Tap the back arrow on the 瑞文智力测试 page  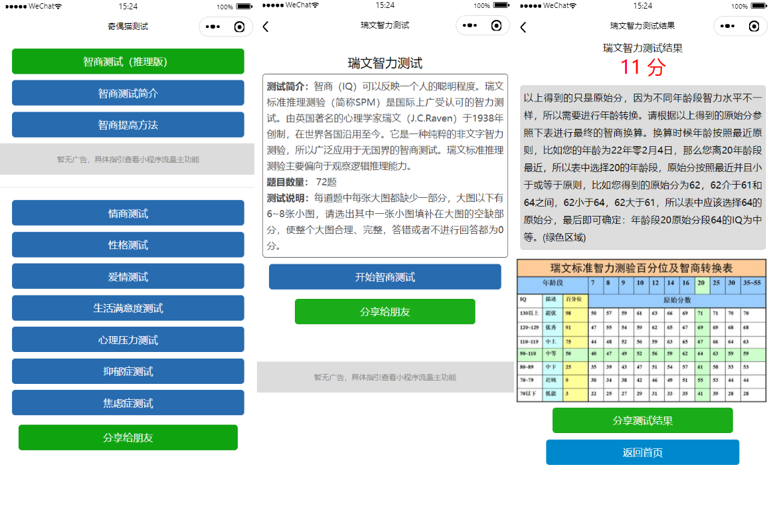pyautogui.click(x=265, y=26)
